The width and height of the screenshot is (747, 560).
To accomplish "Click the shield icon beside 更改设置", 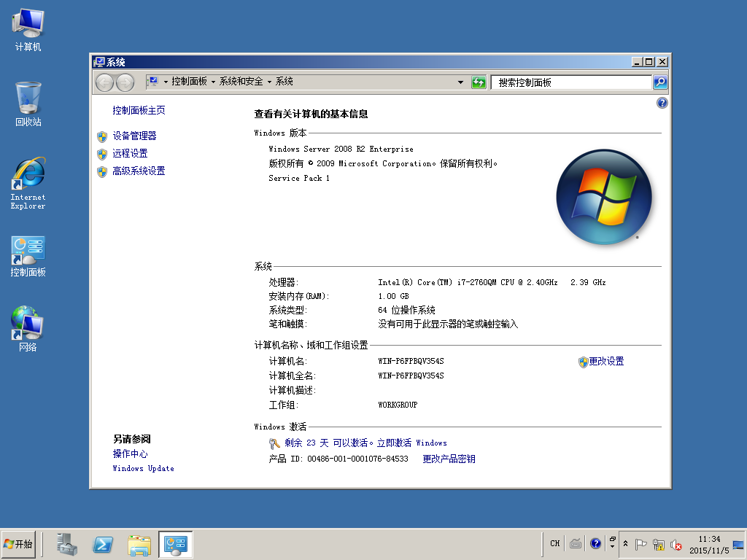I will [x=583, y=362].
